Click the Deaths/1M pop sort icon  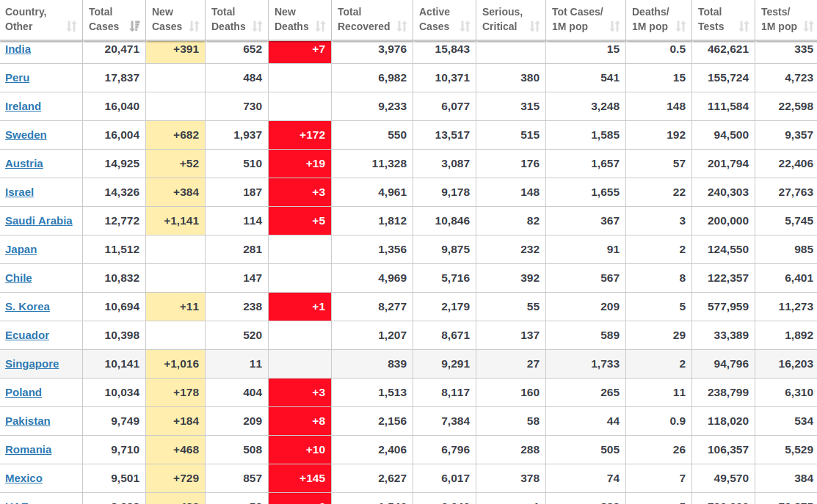(x=680, y=26)
